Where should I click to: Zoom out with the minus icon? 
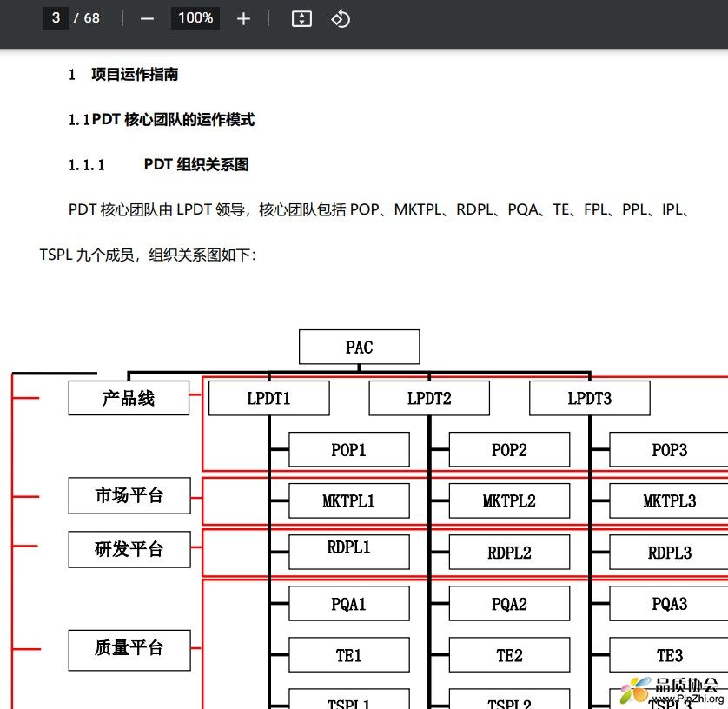coord(147,18)
